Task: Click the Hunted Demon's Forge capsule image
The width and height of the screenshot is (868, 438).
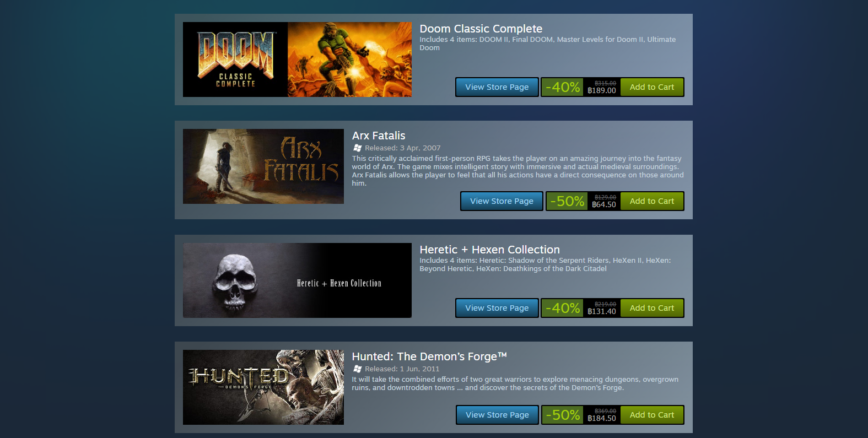Action: (263, 387)
